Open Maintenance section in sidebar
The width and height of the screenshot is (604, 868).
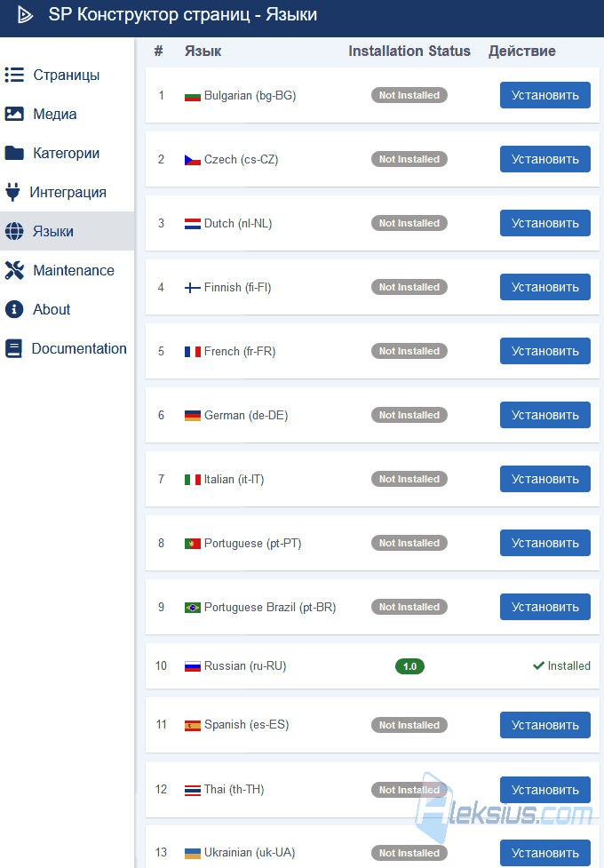click(x=67, y=270)
